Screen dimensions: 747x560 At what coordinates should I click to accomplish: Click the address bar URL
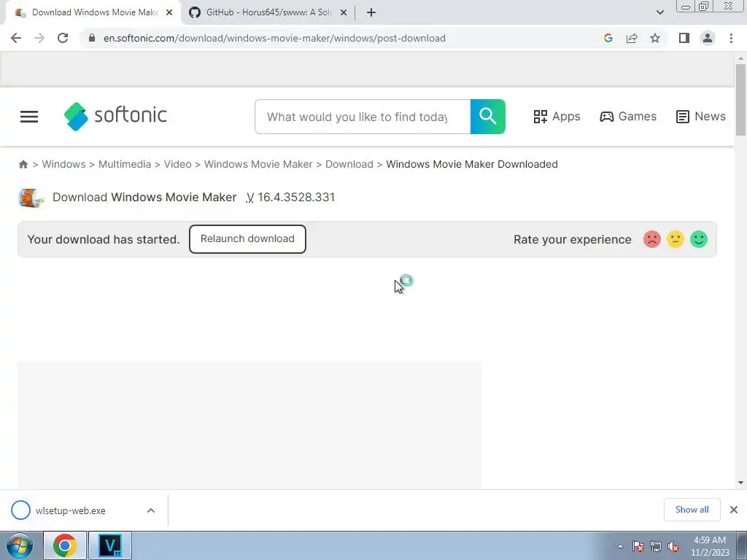[x=274, y=38]
